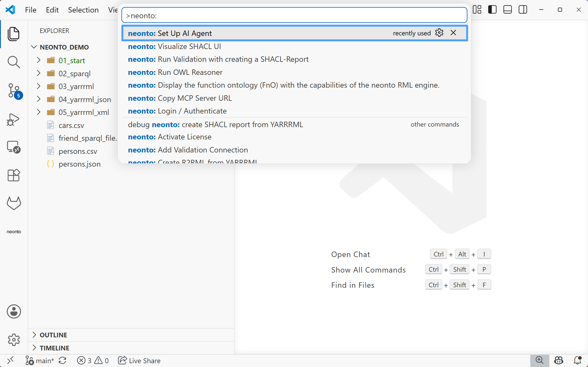Open the GitLab sidebar icon
Viewport: 588px width, 367px height.
tap(14, 203)
